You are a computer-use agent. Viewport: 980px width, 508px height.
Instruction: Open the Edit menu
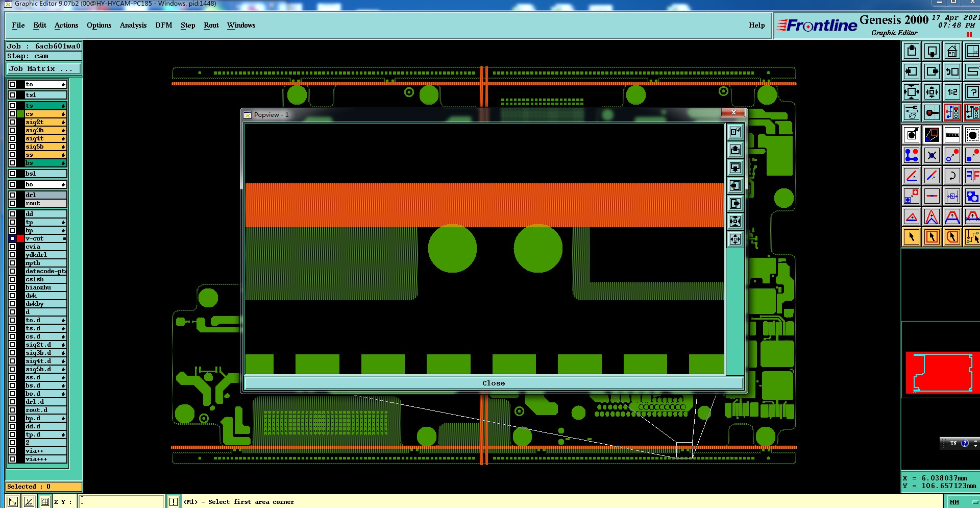pyautogui.click(x=40, y=25)
